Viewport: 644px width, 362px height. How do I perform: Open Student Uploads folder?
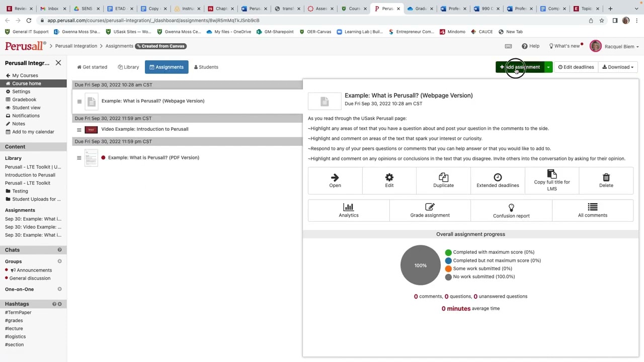coord(33,199)
